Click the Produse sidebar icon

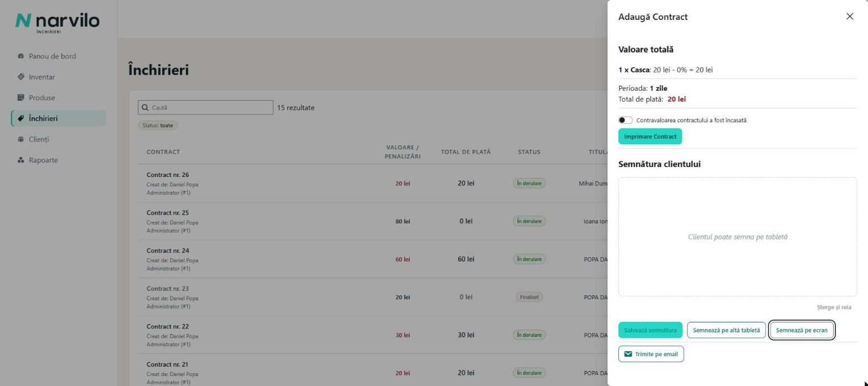click(20, 98)
